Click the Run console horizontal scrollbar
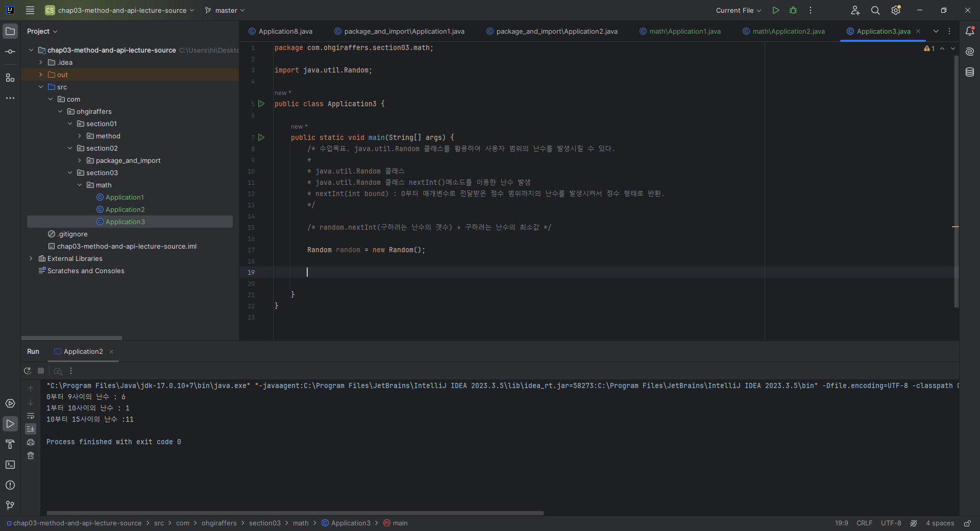 [x=295, y=513]
